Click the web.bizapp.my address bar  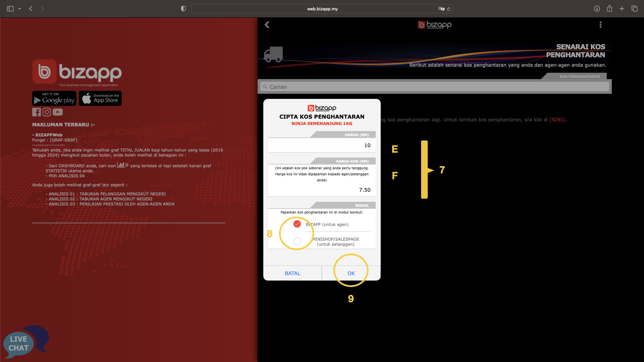[322, 9]
